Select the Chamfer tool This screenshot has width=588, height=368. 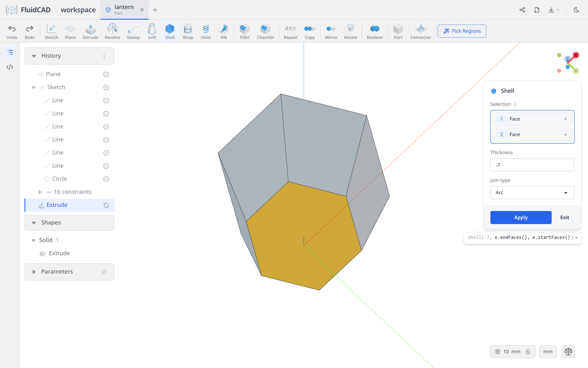(x=265, y=32)
